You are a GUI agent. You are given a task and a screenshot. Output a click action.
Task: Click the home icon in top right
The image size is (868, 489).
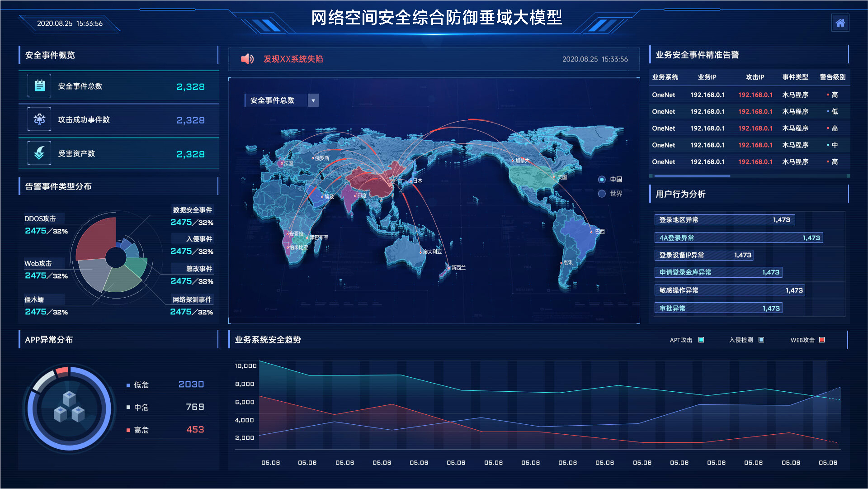click(x=840, y=23)
